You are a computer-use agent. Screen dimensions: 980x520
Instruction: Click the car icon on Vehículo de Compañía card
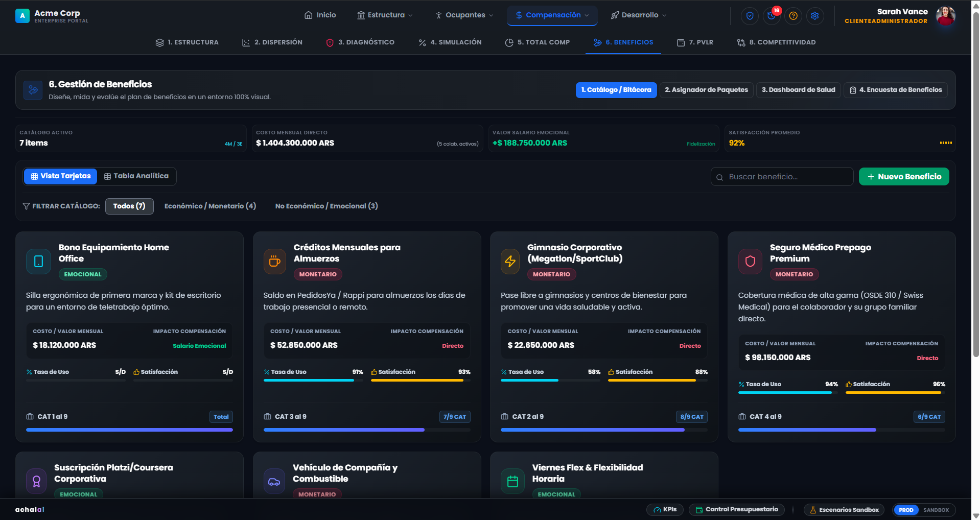(x=274, y=481)
